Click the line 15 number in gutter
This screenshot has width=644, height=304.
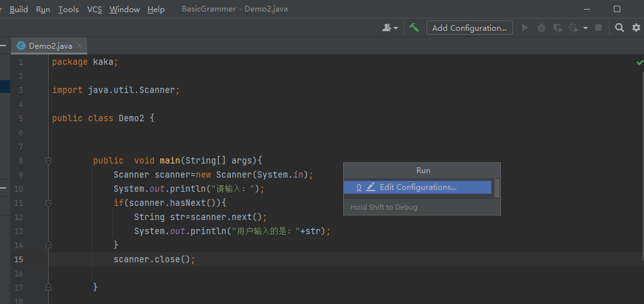[19, 259]
